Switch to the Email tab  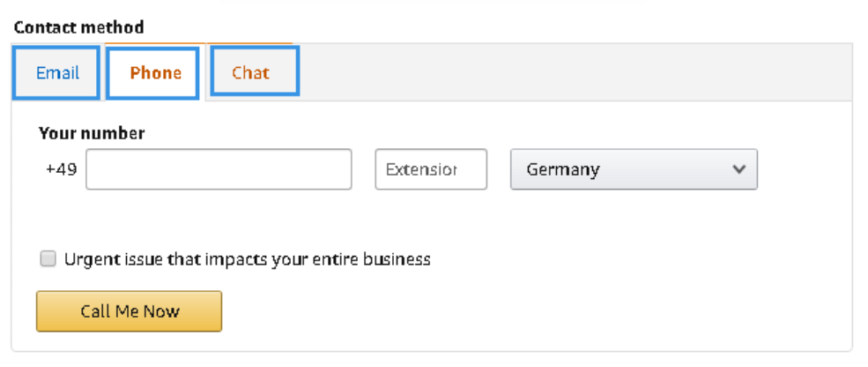(x=57, y=72)
